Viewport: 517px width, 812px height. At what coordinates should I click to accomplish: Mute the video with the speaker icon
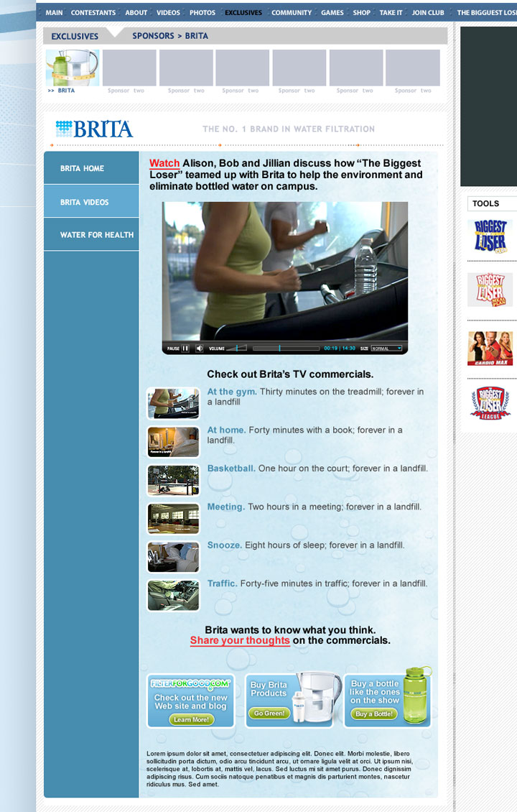(x=199, y=349)
